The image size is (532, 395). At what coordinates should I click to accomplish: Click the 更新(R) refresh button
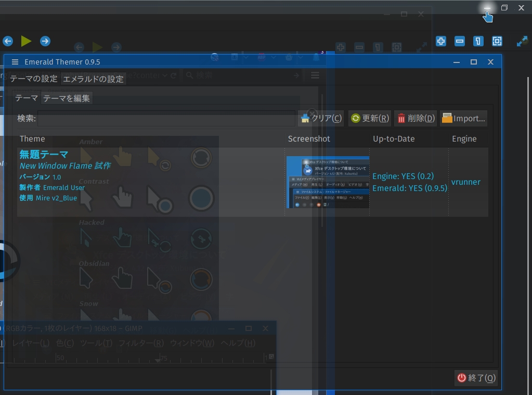click(369, 118)
